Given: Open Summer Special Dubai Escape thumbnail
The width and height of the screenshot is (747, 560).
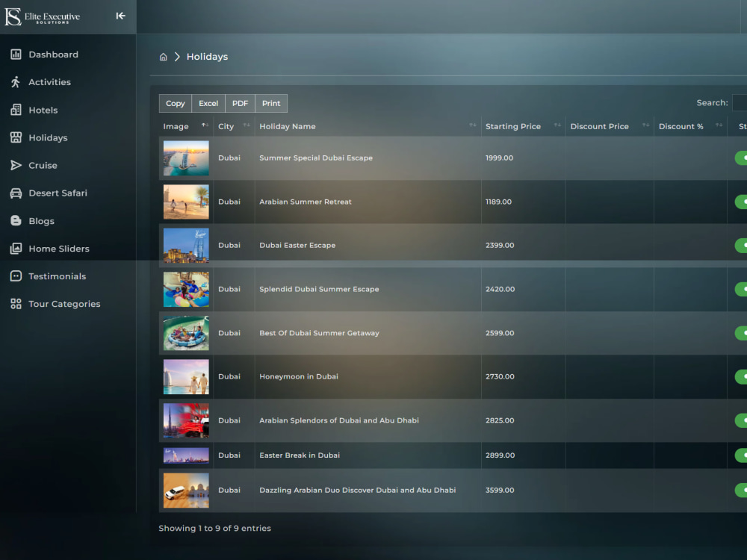Looking at the screenshot, I should 186,158.
